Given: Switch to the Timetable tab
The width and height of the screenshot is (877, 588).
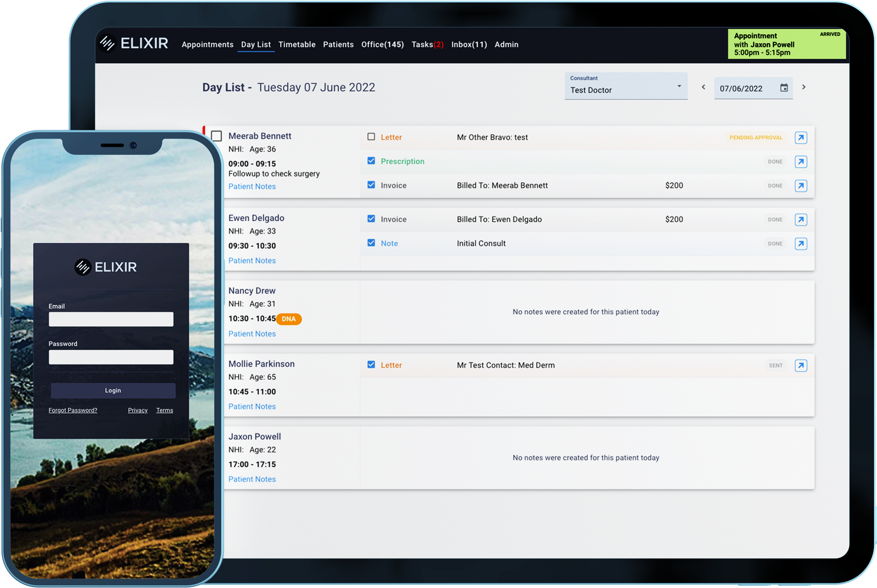Looking at the screenshot, I should (297, 44).
